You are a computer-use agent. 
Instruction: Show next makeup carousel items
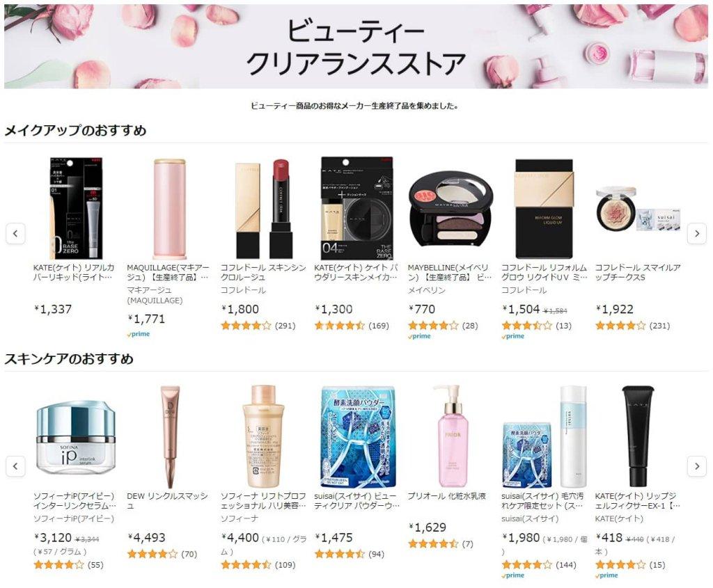[696, 234]
